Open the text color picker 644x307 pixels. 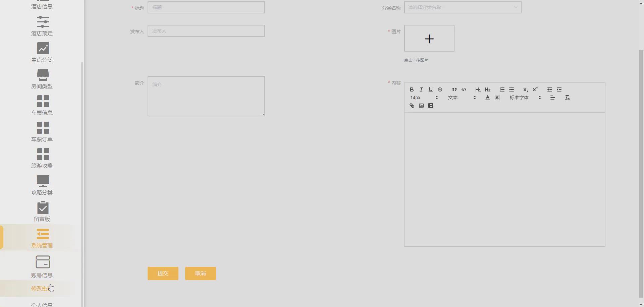(487, 98)
